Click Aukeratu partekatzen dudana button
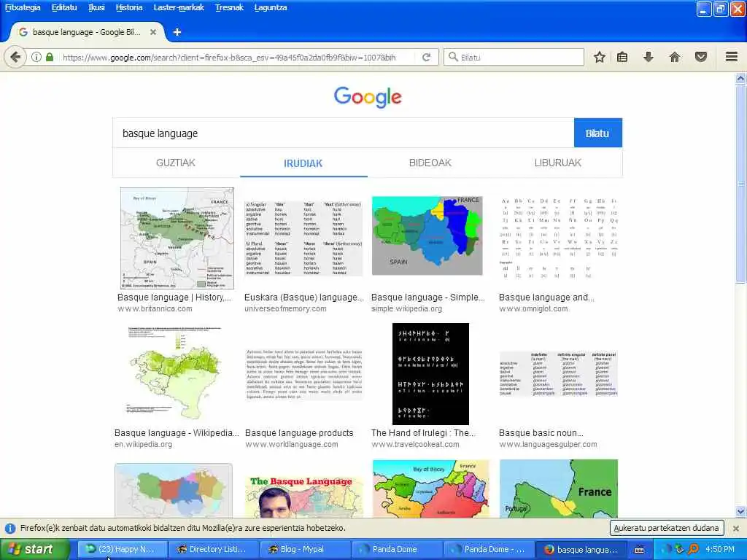The width and height of the screenshot is (747, 560). point(667,528)
